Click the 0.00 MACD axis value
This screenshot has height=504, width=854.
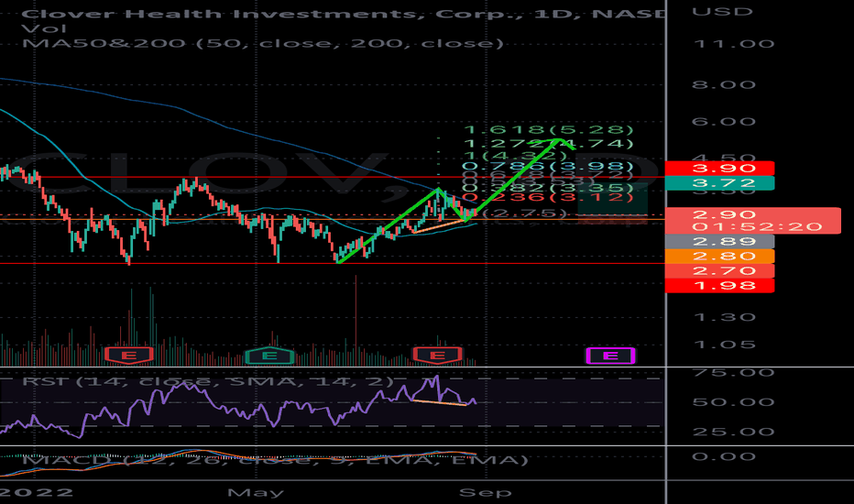click(724, 456)
